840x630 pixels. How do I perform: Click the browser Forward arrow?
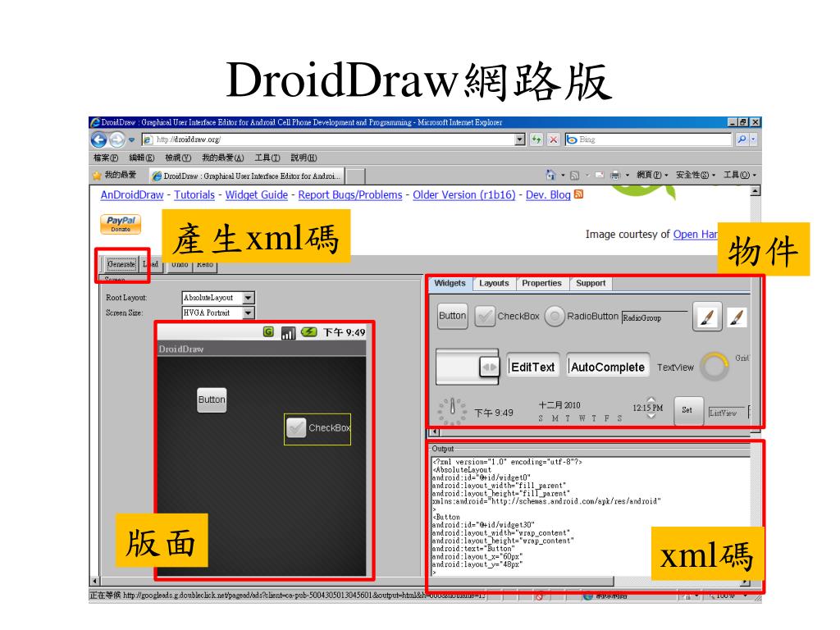pyautogui.click(x=116, y=139)
